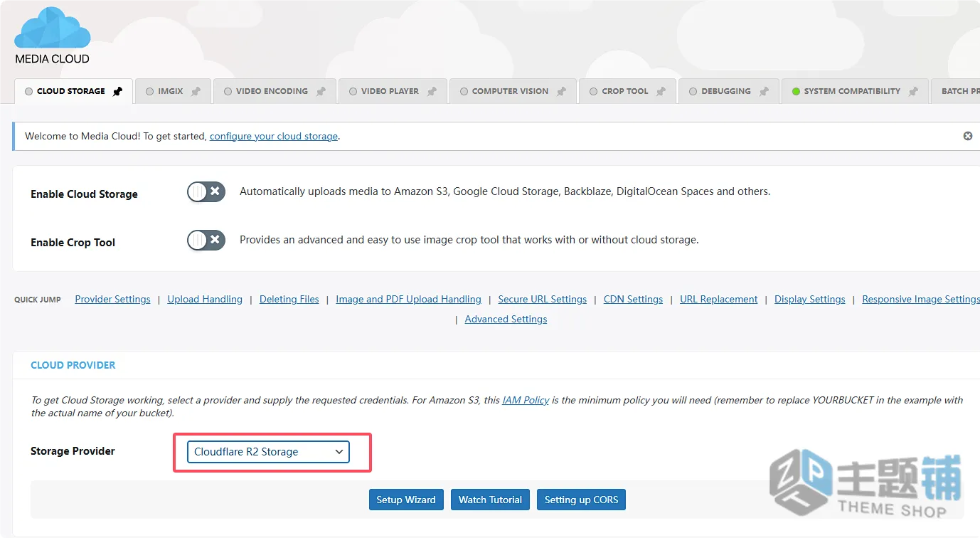Select the Computer Vision tab
The height and width of the screenshot is (538, 980).
coord(513,91)
